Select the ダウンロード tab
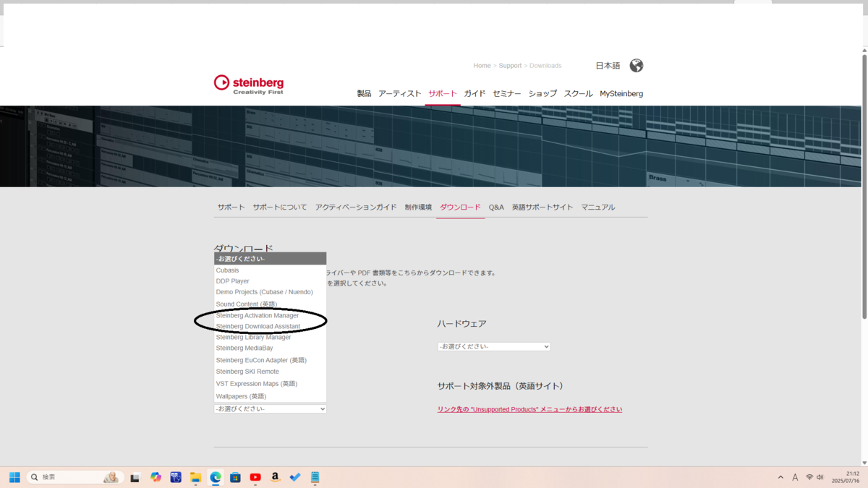868x488 pixels. 460,207
